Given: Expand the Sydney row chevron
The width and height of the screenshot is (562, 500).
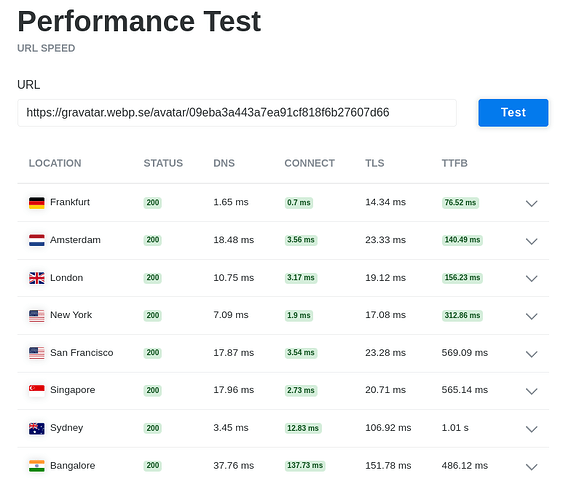Looking at the screenshot, I should (x=531, y=429).
